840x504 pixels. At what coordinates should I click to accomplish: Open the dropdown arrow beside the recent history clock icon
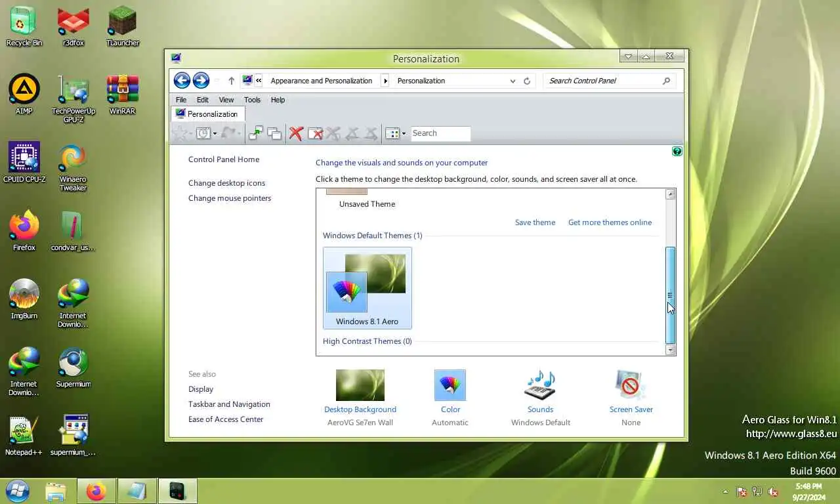tap(215, 134)
